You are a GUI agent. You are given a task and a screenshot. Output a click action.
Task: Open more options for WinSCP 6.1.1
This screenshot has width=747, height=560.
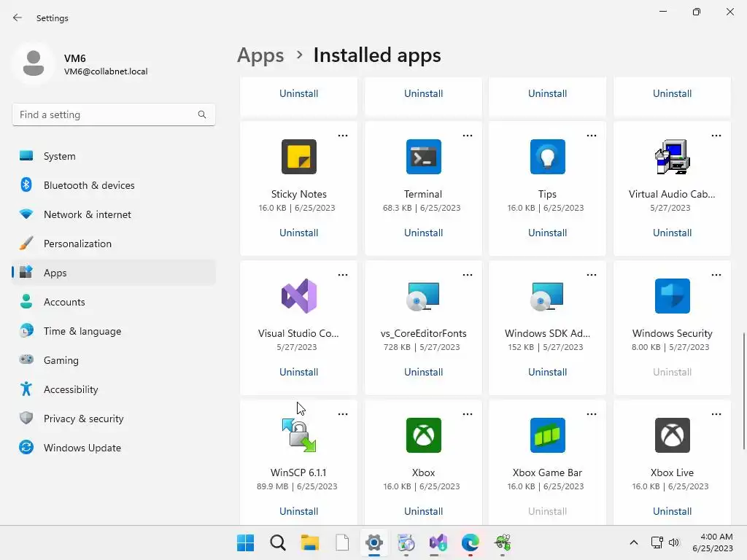click(x=343, y=414)
